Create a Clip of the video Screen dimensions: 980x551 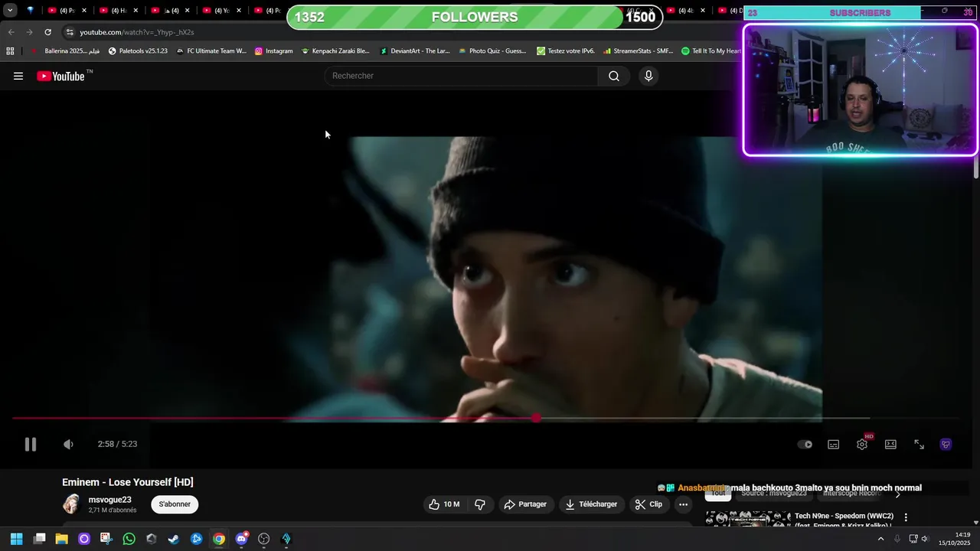click(x=648, y=504)
